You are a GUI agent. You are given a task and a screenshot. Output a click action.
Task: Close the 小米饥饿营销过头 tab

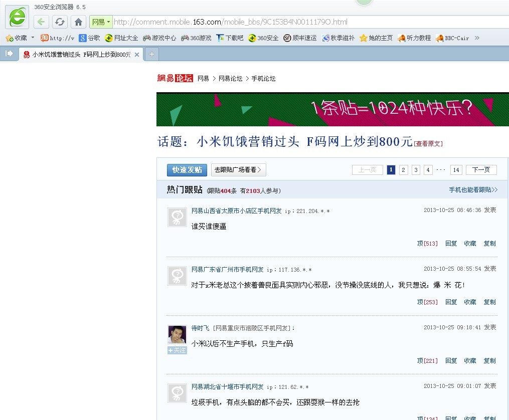[137, 55]
